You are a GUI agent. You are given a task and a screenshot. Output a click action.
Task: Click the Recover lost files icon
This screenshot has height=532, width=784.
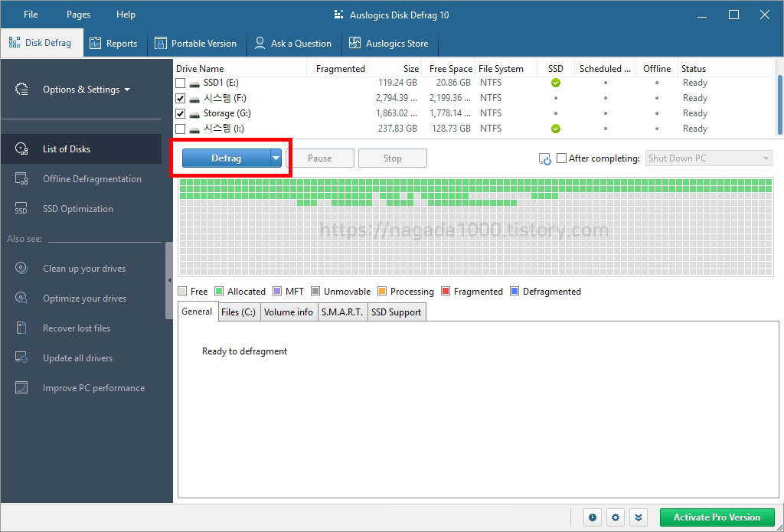click(21, 328)
